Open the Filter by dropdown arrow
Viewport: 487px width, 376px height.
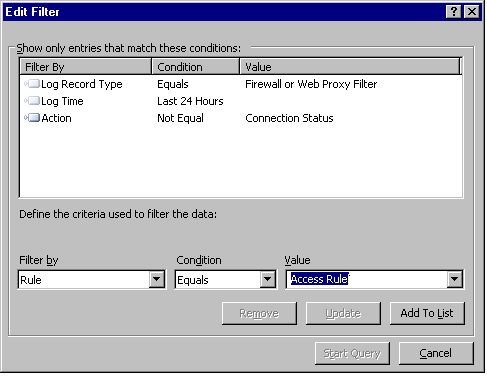pyautogui.click(x=157, y=279)
